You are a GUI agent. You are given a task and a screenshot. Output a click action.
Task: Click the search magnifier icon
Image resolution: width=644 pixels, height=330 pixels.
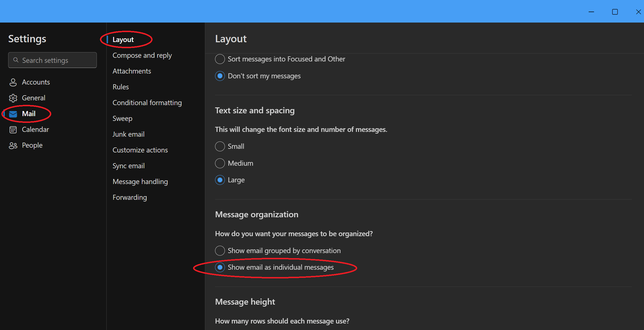16,60
